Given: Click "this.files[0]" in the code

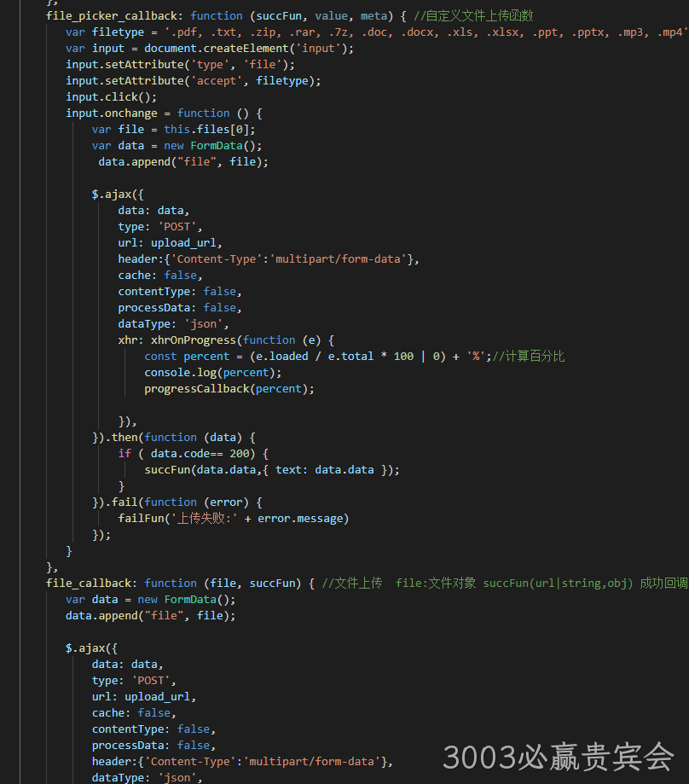Looking at the screenshot, I should (206, 130).
